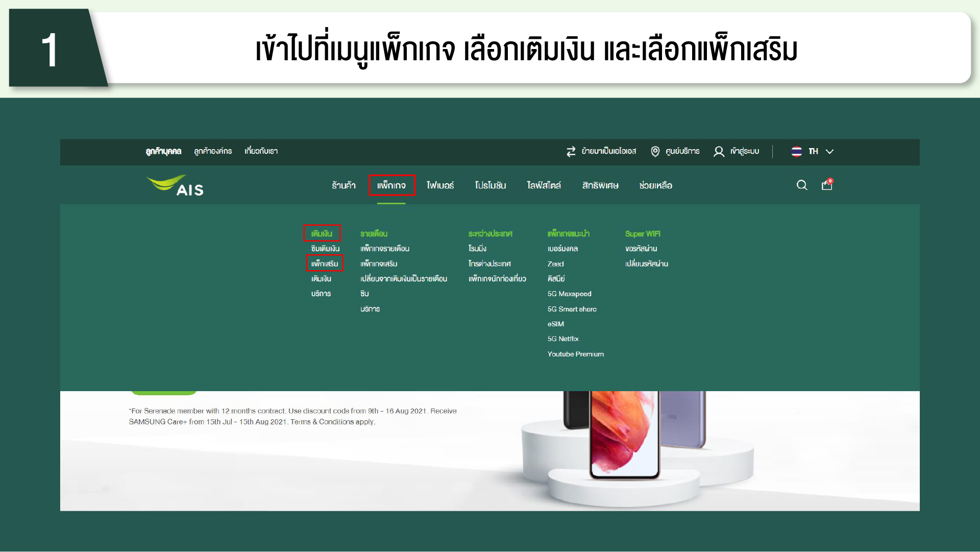Click บริการ under the เติมเงิน column
Image resolution: width=980 pixels, height=552 pixels.
point(321,294)
